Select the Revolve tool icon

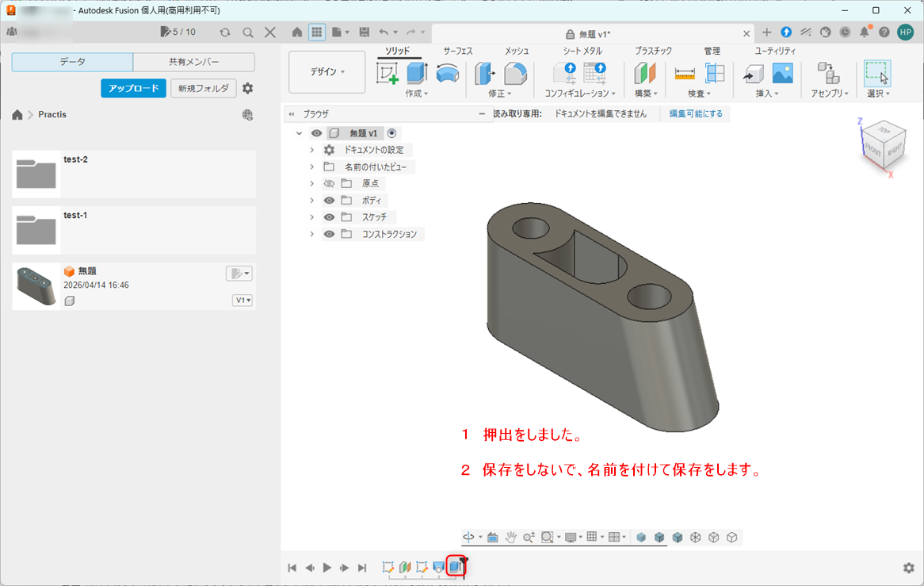tap(448, 74)
